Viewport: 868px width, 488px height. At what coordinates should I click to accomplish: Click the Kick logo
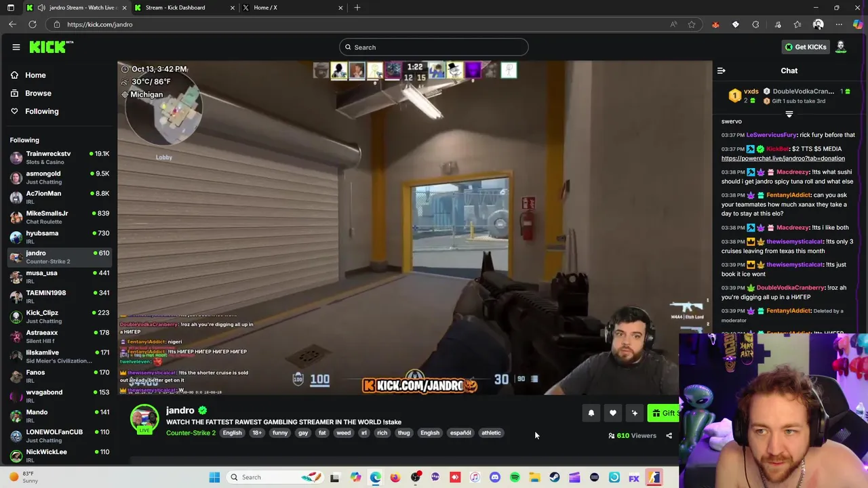tap(51, 47)
